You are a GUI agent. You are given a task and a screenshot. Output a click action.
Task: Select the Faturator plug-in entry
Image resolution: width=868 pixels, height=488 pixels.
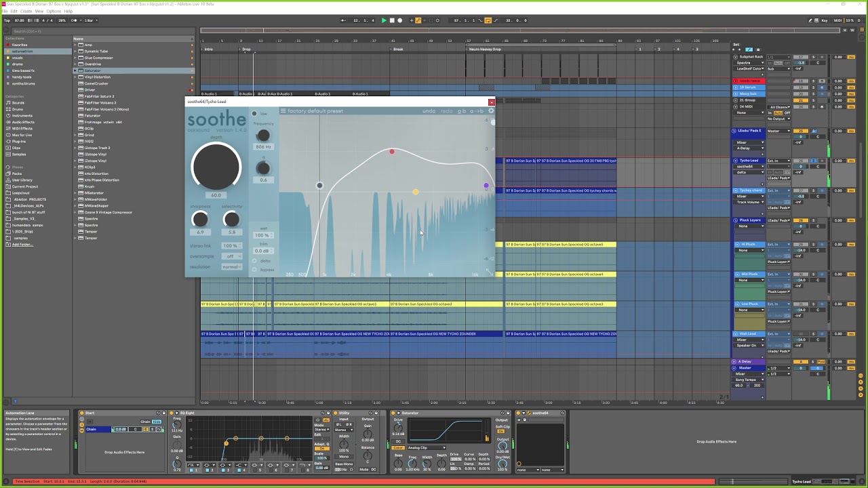point(92,115)
